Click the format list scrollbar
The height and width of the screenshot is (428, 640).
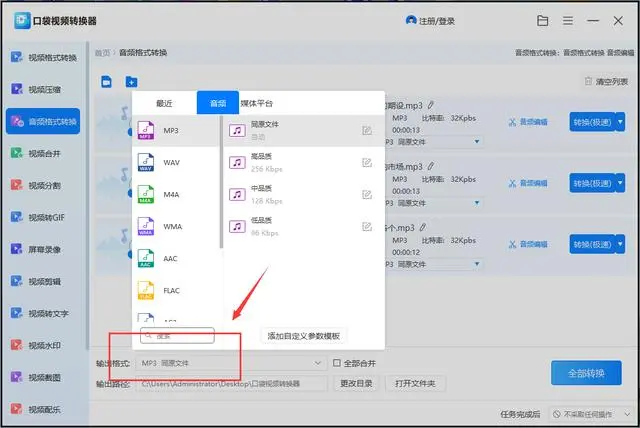coord(221,182)
